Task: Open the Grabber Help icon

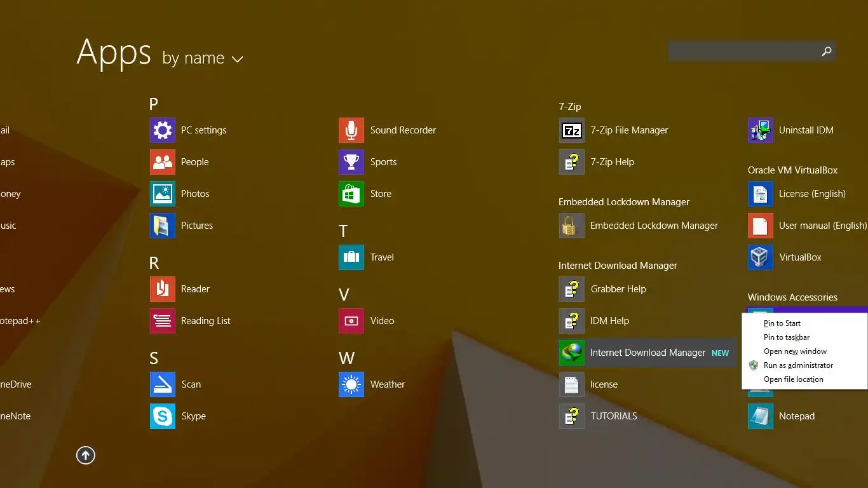Action: tap(572, 289)
